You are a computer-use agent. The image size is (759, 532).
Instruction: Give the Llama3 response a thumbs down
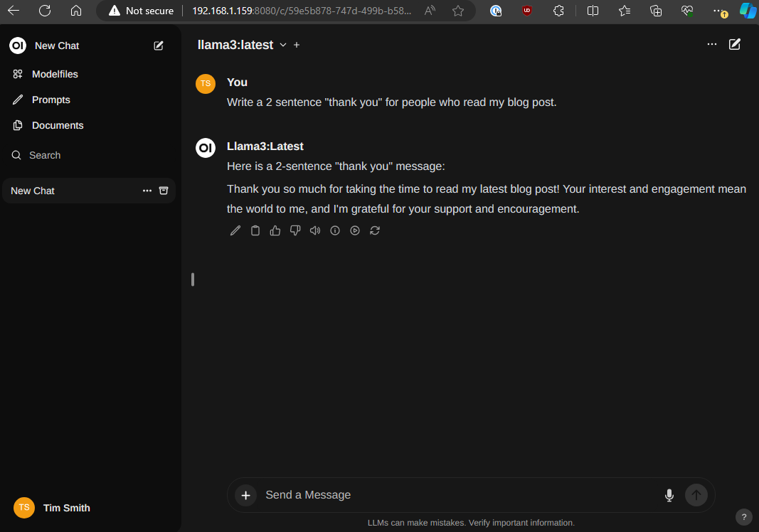295,230
